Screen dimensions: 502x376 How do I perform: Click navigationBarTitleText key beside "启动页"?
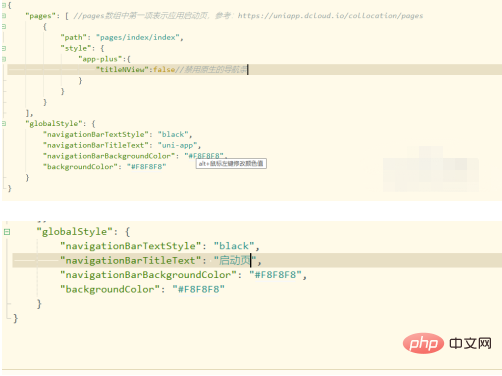131,260
